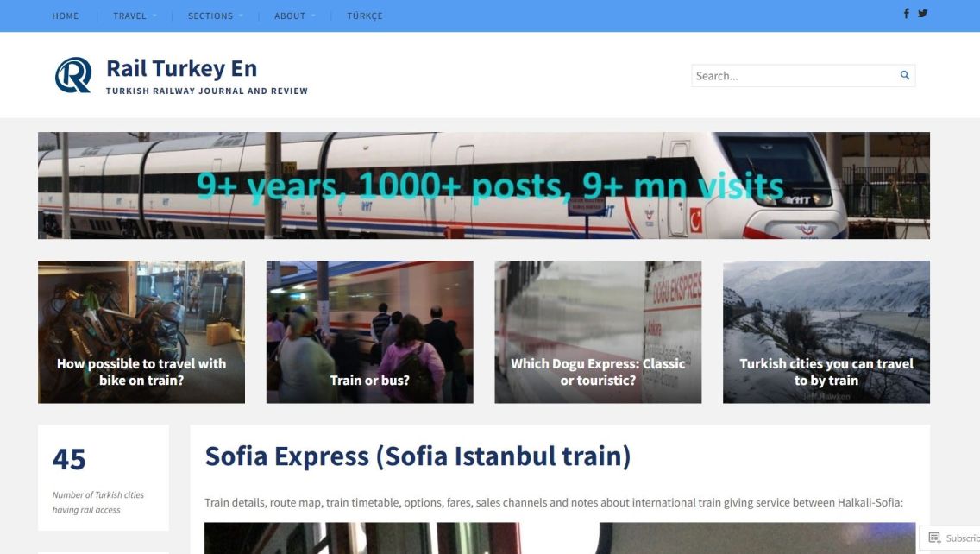Open "How possible to travel with bike on train?" card
The height and width of the screenshot is (554, 980).
point(141,332)
